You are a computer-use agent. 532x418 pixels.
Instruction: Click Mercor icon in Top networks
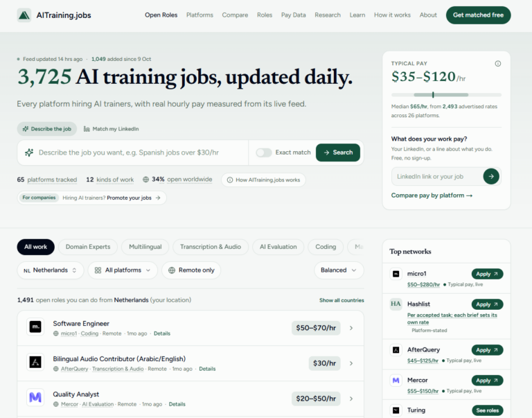(x=396, y=381)
